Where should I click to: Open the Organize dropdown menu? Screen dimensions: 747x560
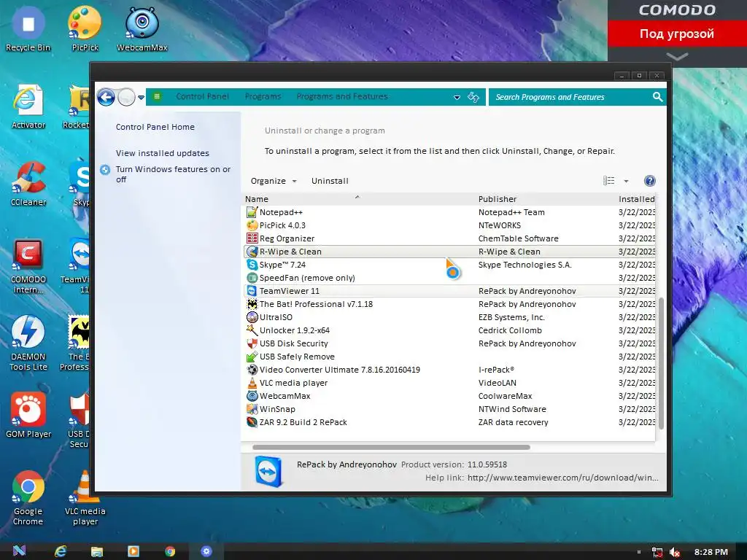[274, 181]
